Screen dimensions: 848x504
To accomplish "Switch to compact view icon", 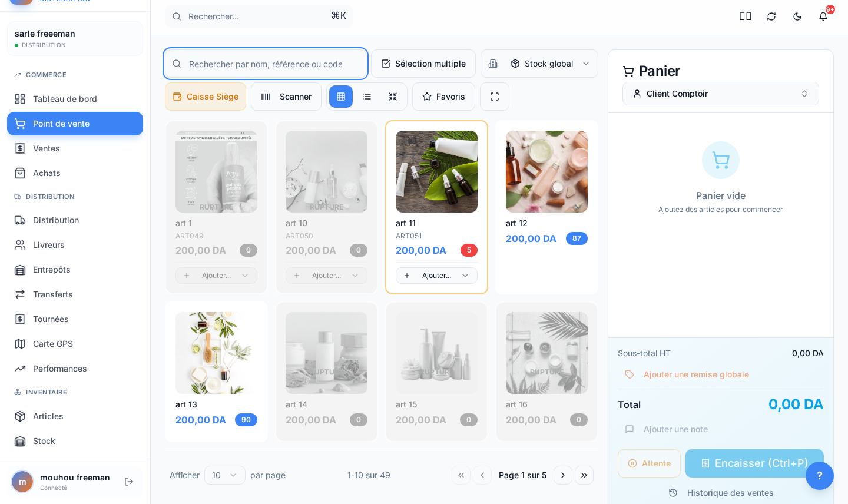I will tap(393, 97).
